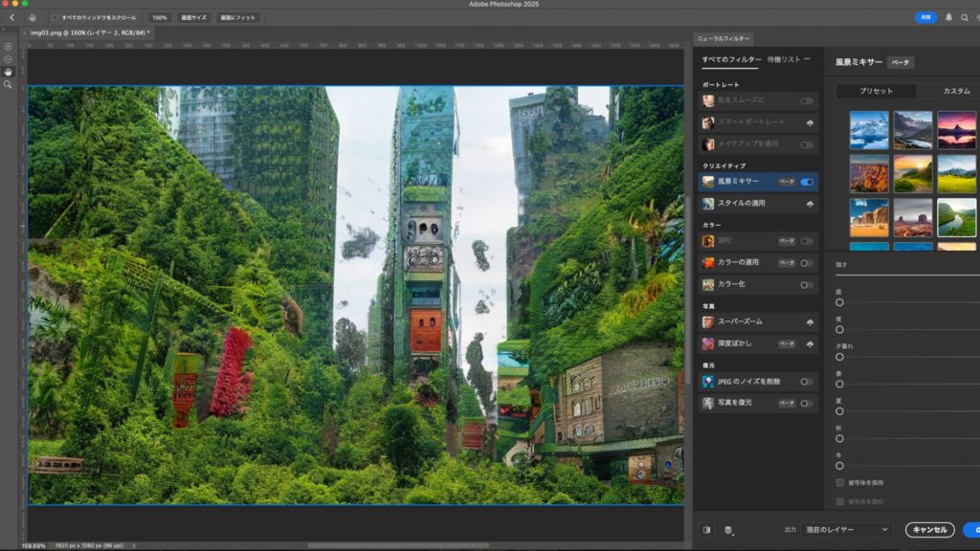The height and width of the screenshot is (551, 980).
Task: Open the filter list more options ellipsis
Action: (807, 59)
